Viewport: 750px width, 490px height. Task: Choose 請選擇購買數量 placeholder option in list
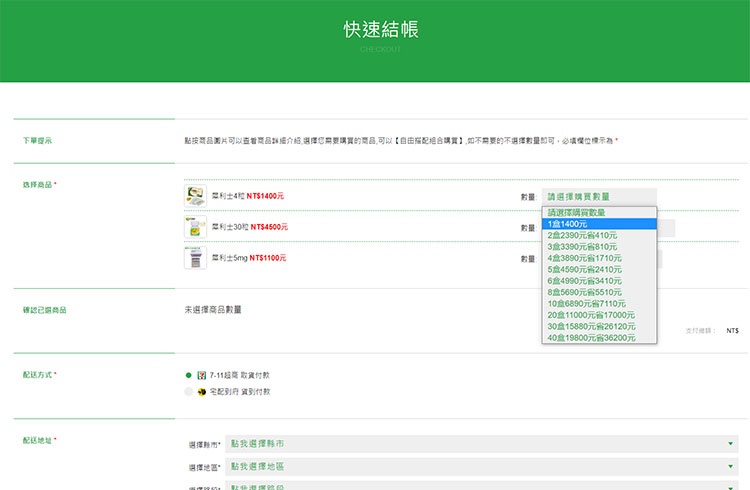[599, 212]
